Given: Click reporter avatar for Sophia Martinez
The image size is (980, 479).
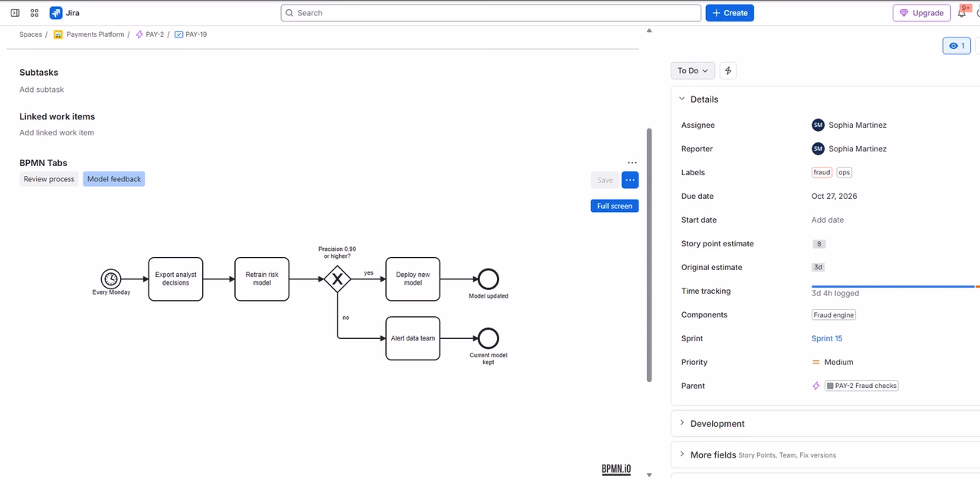Looking at the screenshot, I should 818,148.
